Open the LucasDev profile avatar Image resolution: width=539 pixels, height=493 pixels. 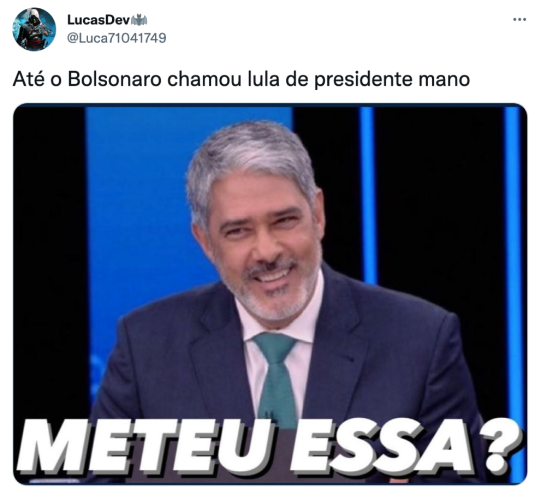(x=34, y=29)
